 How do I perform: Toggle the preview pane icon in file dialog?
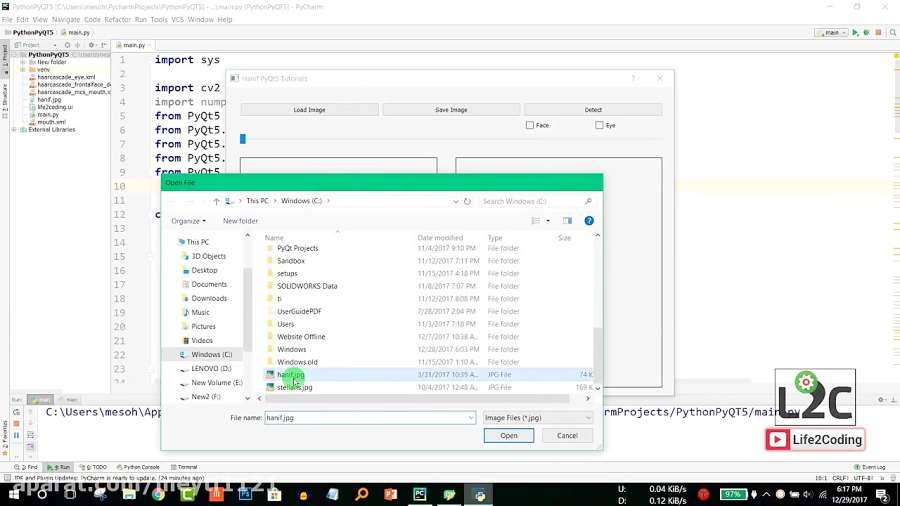point(567,221)
